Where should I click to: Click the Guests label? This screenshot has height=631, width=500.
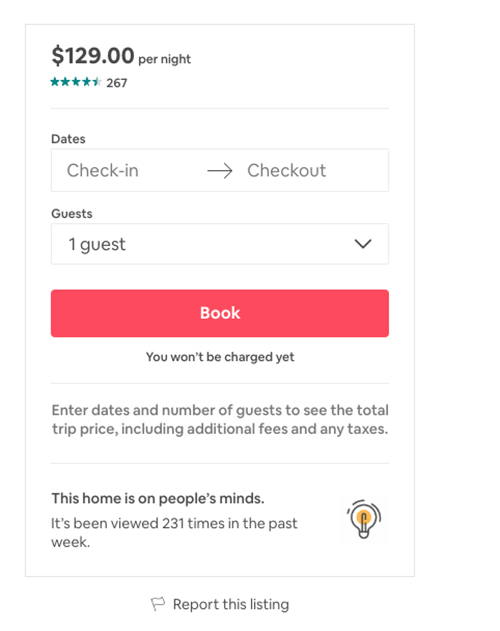(72, 213)
